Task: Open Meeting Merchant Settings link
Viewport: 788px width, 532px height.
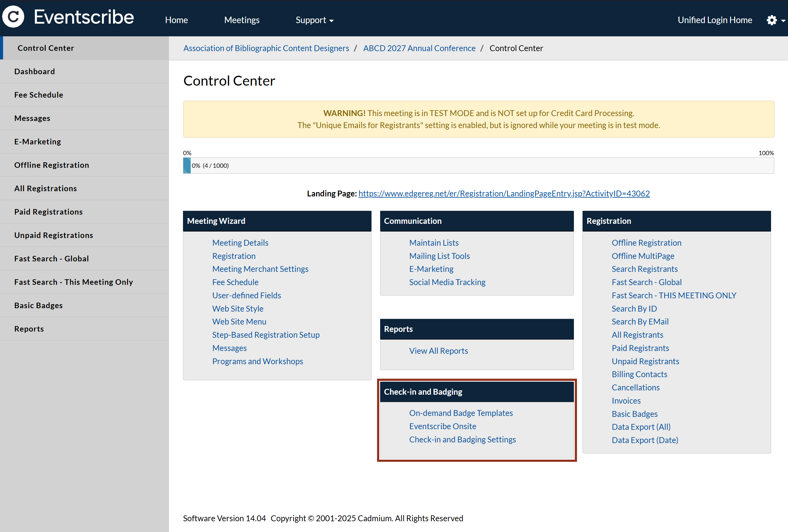Action: 260,269
